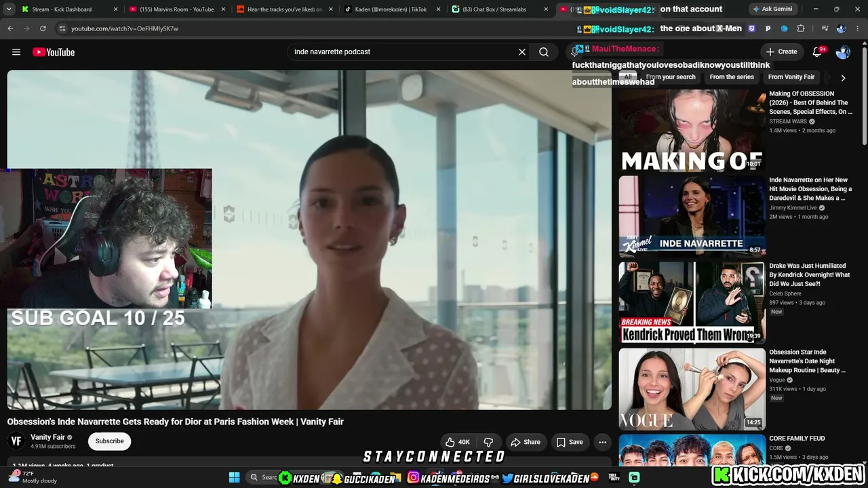This screenshot has height=488, width=868.
Task: Open the STREAM WARS channel name
Action: (788, 121)
